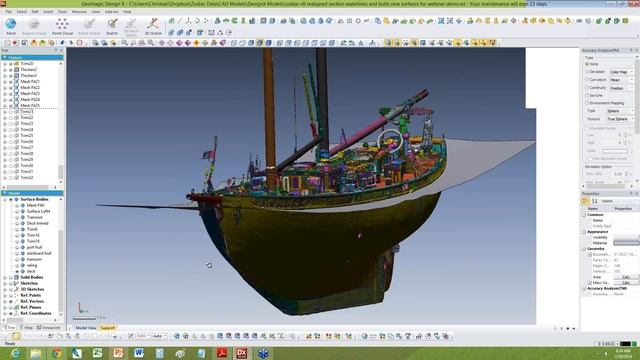Open Word from the taskbar

[x=139, y=353]
